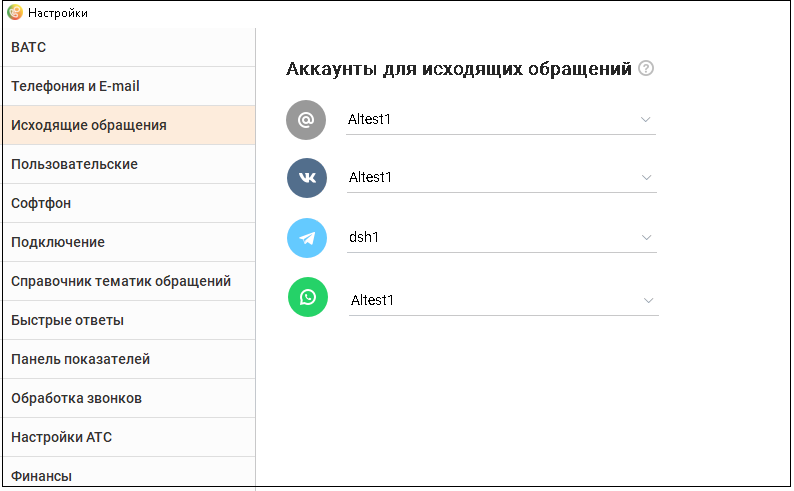Expand the WhatsApp account dropdown arrow
This screenshot has width=794, height=491.
(x=648, y=300)
